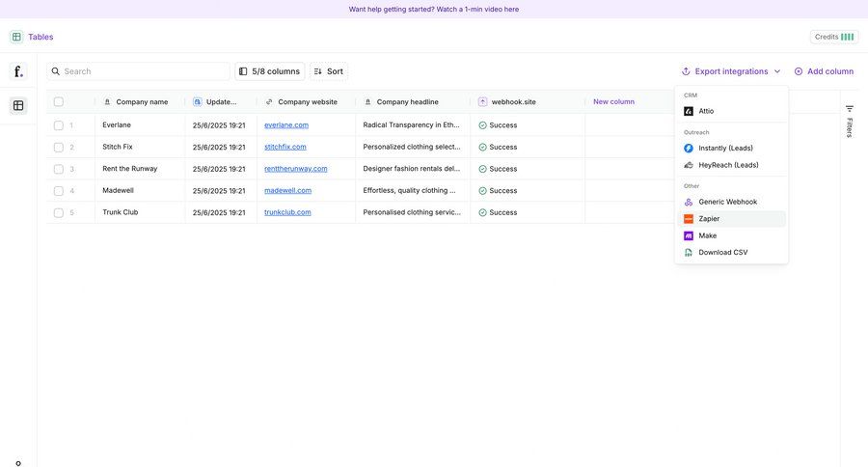
Task: Click the Madewell Success status cell
Action: [528, 191]
